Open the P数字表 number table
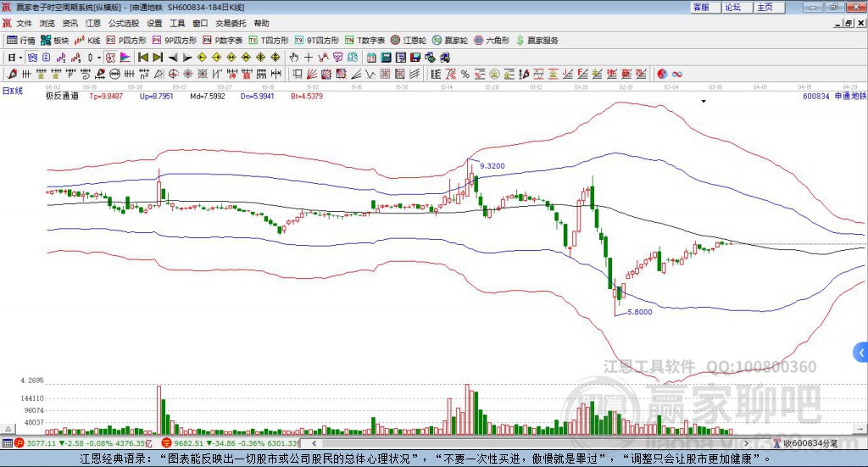868x467 pixels. [223, 41]
